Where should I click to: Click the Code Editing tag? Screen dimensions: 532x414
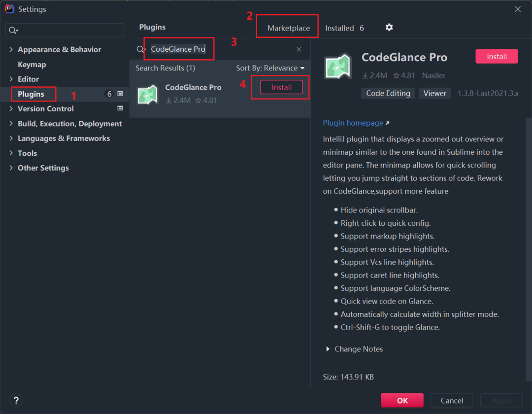pos(388,93)
